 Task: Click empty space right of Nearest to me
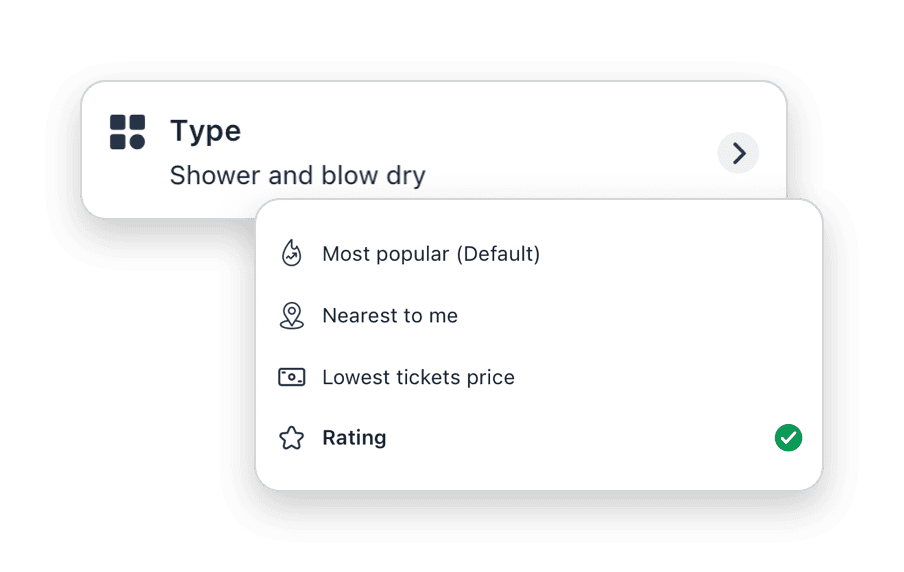pyautogui.click(x=640, y=316)
